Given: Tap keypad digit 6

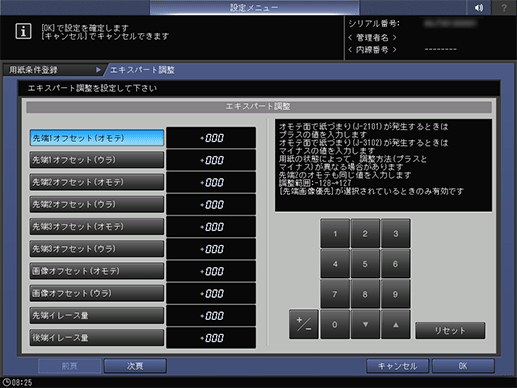Looking at the screenshot, I should coord(396,264).
